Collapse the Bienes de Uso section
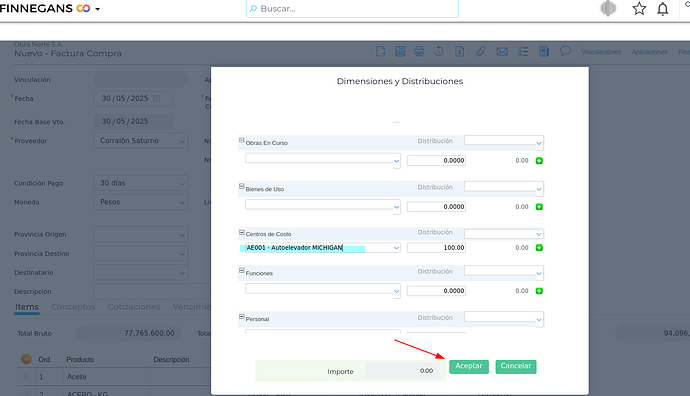Viewport: 690px width, 396px height. (242, 187)
